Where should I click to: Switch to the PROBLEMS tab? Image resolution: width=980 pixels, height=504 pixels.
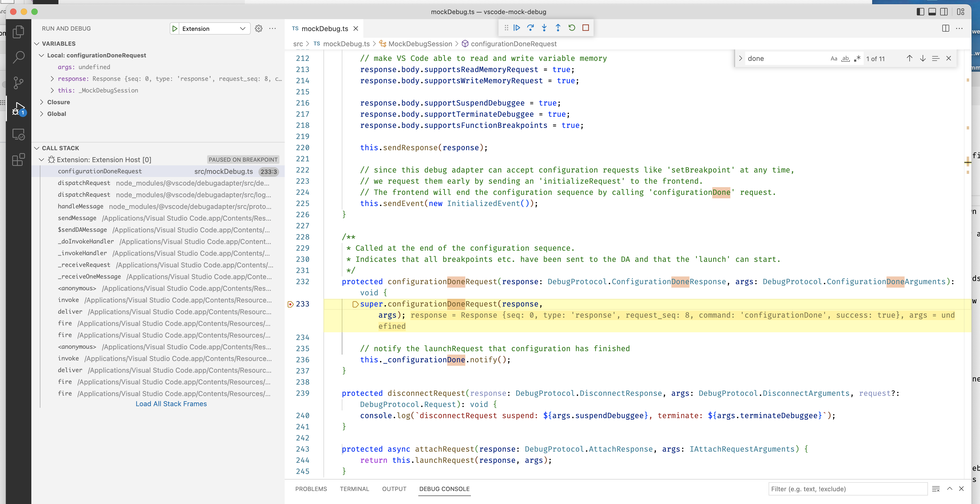(x=311, y=489)
